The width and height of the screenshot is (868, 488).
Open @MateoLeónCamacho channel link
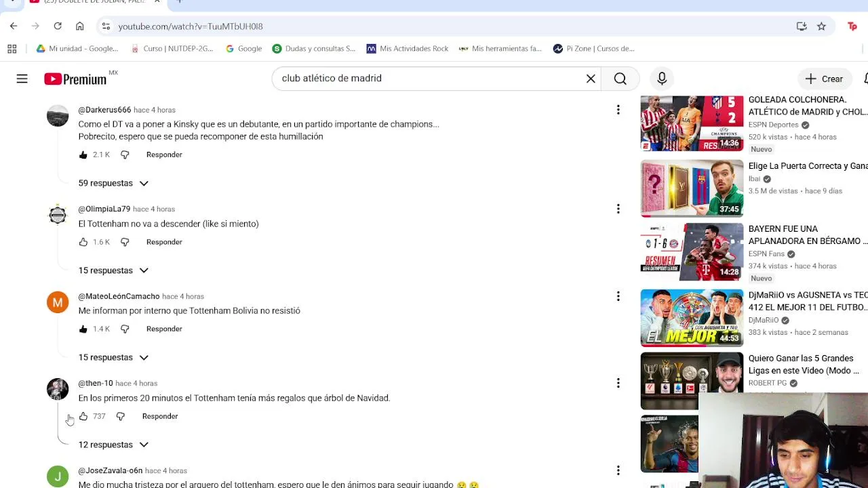coord(119,296)
